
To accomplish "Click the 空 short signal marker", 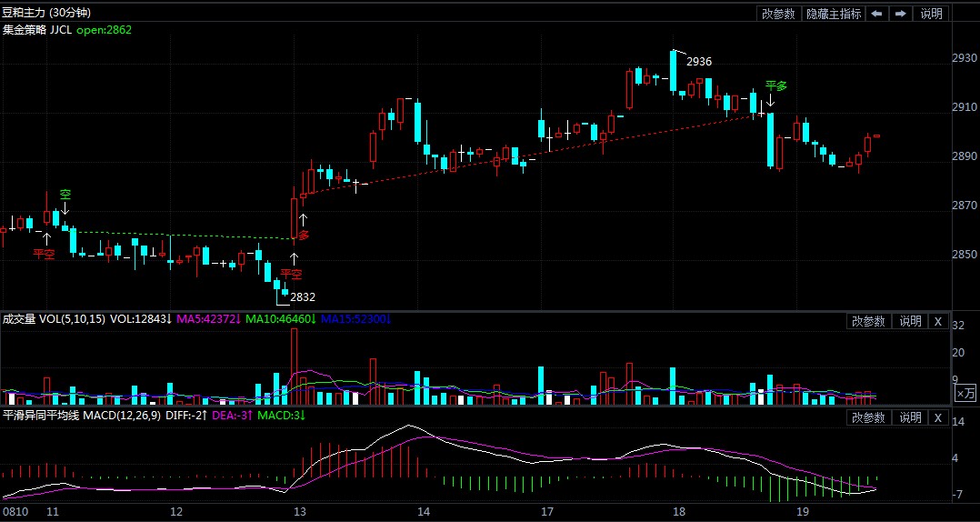I will tap(65, 207).
